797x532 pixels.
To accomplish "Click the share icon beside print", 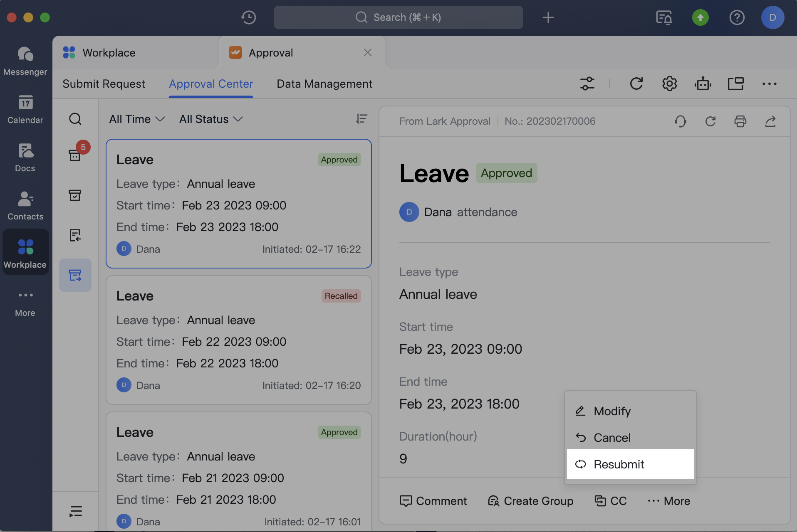I will point(770,121).
